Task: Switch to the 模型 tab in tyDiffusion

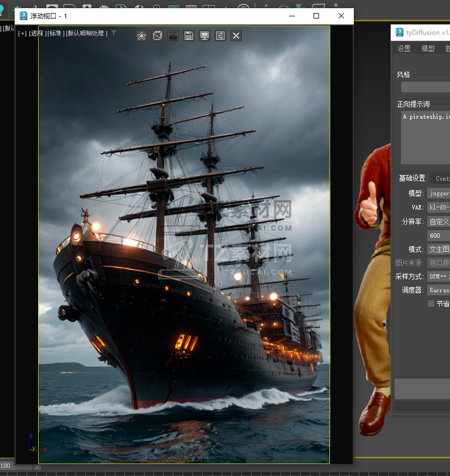Action: click(428, 48)
